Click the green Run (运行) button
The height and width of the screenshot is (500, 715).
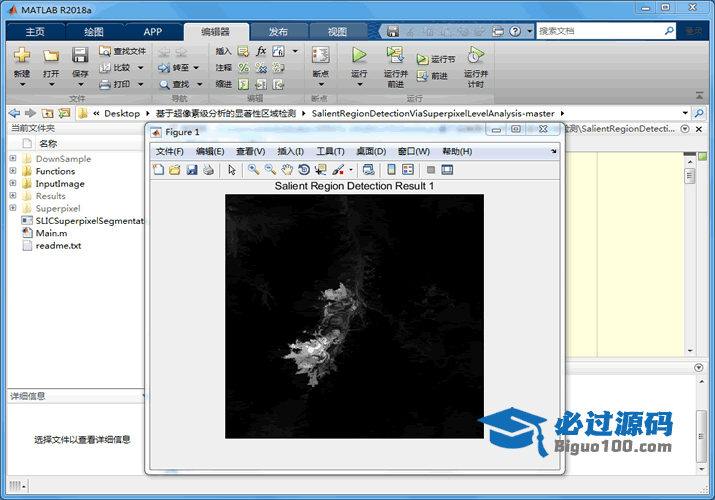pyautogui.click(x=359, y=56)
